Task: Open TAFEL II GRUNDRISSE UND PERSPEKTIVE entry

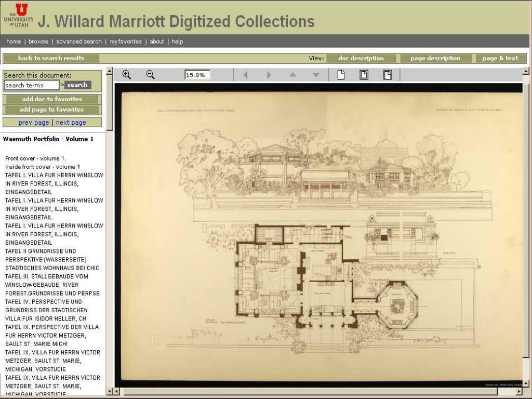Action: coord(52,260)
